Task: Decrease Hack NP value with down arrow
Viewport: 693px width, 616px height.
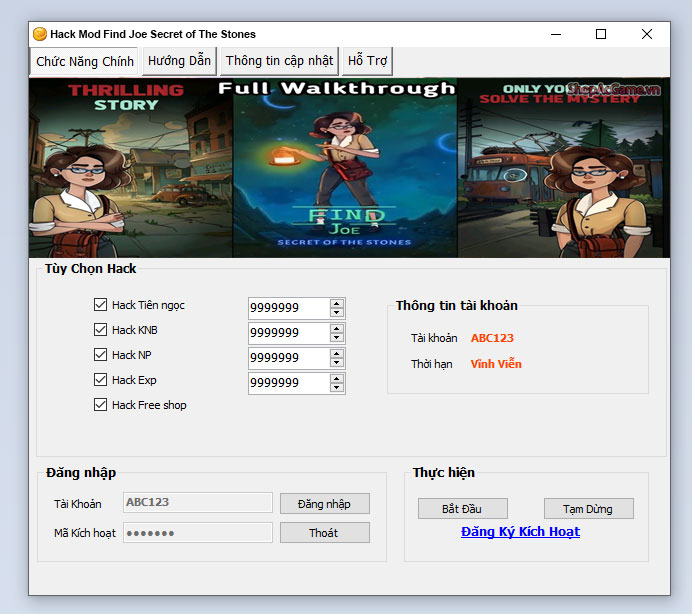Action: pos(337,363)
